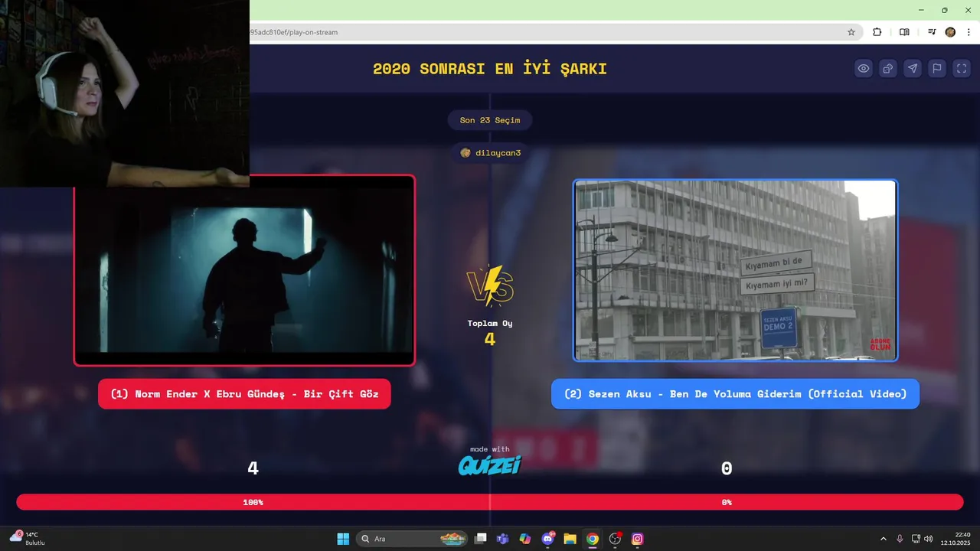Open the Chrome profile avatar
The image size is (980, 551).
[x=950, y=32]
